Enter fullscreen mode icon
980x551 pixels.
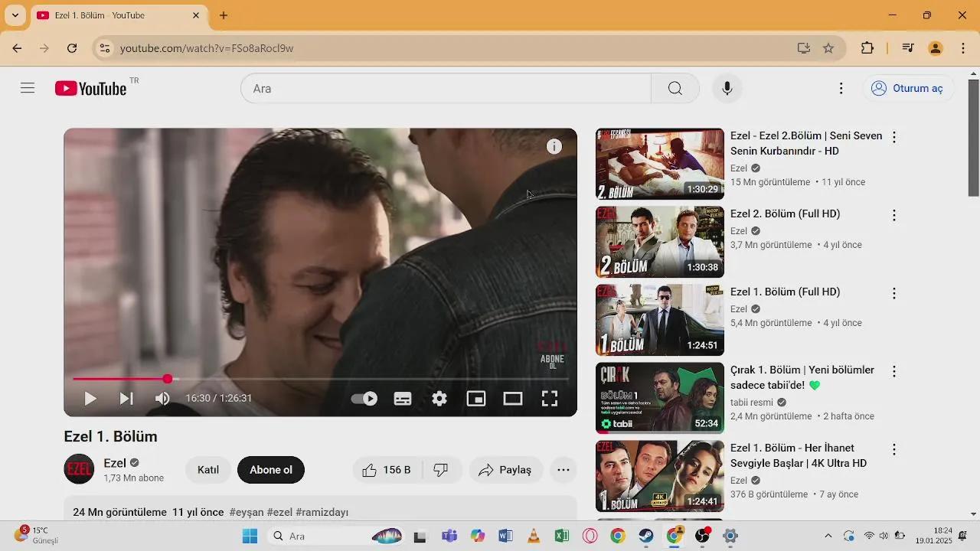550,399
